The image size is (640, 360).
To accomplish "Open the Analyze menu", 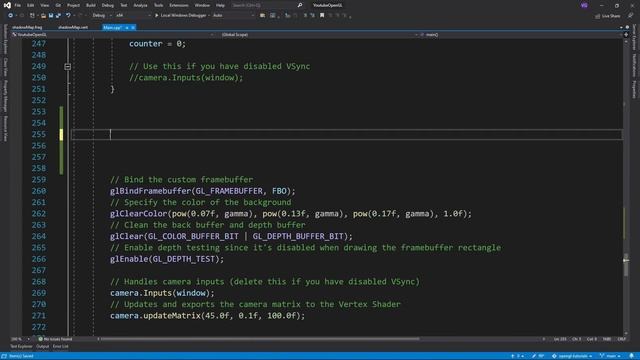I will [x=140, y=5].
